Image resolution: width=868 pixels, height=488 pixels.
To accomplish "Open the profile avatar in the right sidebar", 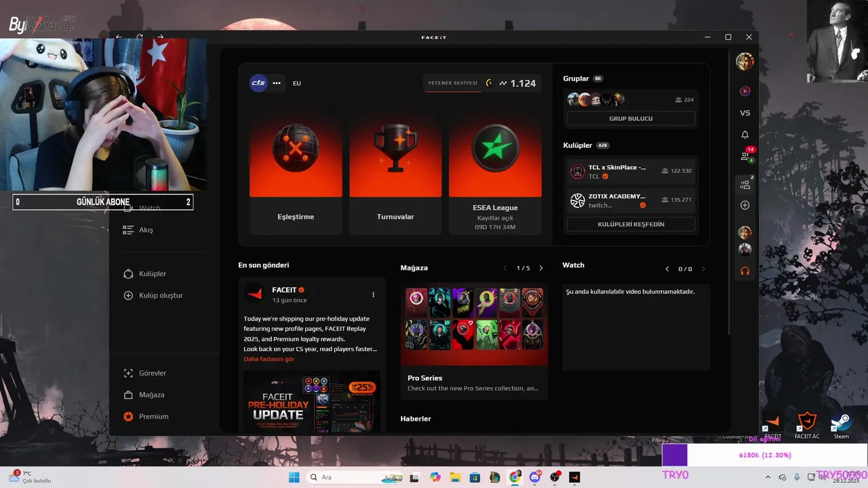I will click(x=745, y=61).
